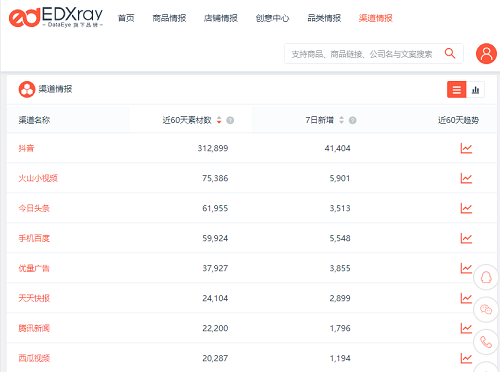Screen dimensions: 500x372
Task: View 60-day trend chart for 火山小视频
Action: coord(466,178)
